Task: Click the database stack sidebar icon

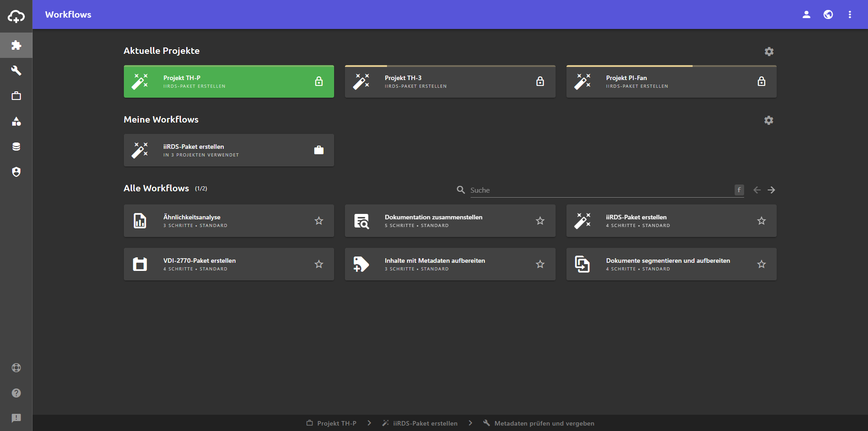Action: (x=16, y=147)
